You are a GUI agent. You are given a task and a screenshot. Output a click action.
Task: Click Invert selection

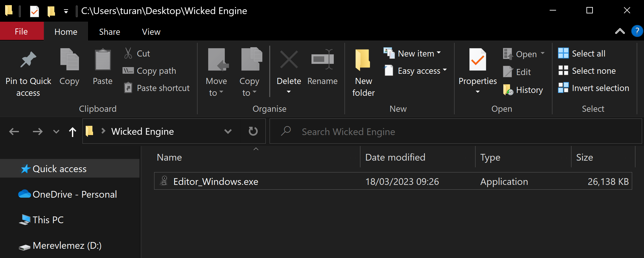pos(593,88)
